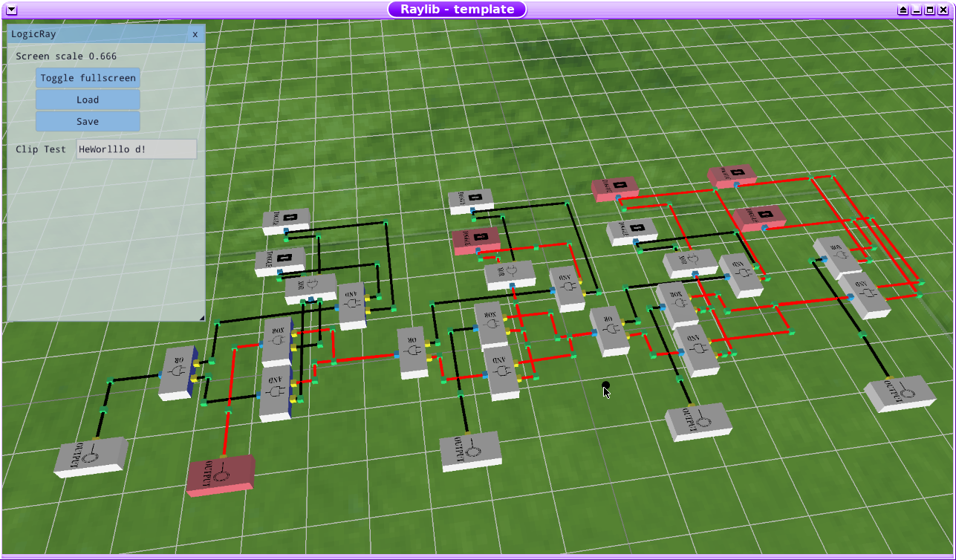Select the AND gate above the red OUTPUT block

[x=276, y=392]
